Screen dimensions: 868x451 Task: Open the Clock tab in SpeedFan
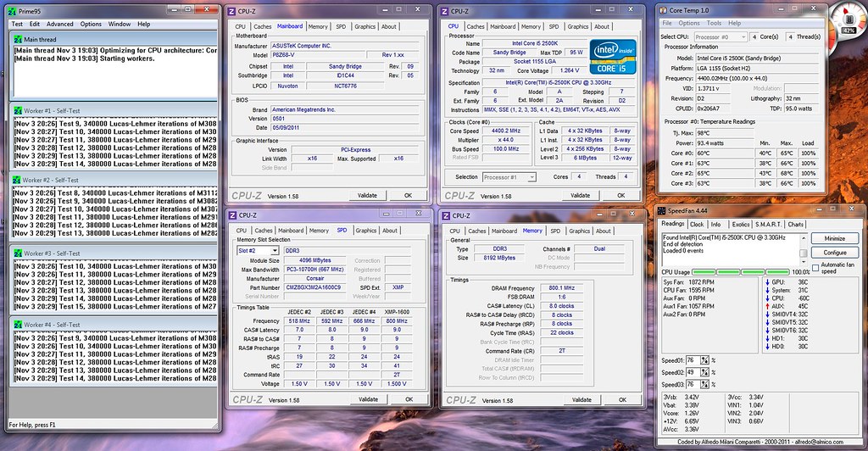697,224
